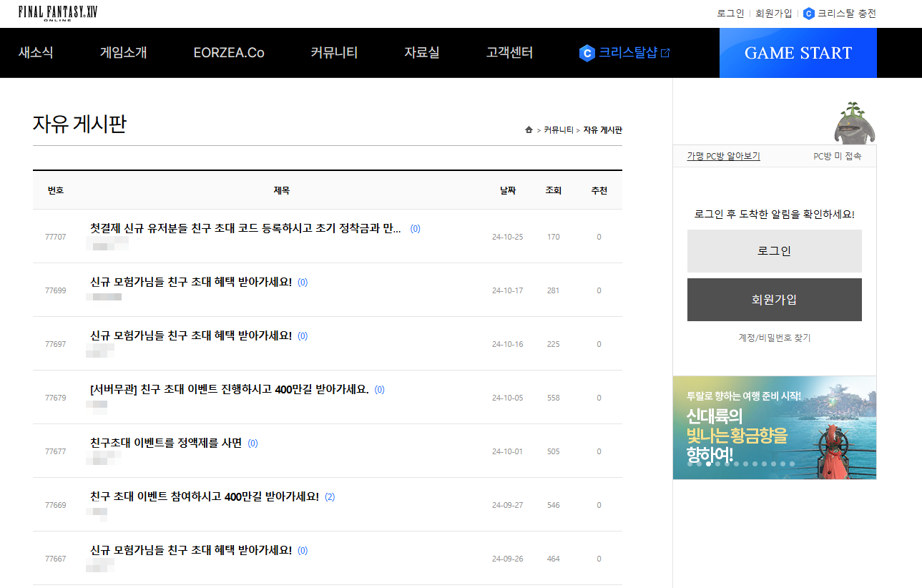This screenshot has width=922, height=588.
Task: Select the last banner carousel dot
Action: point(792,464)
